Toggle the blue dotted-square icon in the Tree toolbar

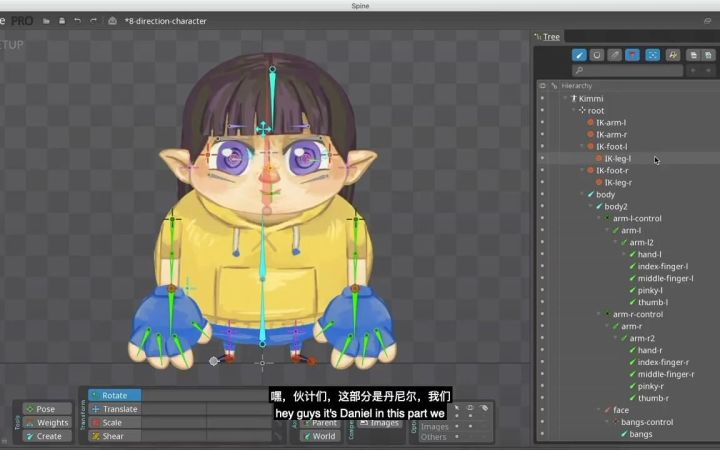point(652,55)
